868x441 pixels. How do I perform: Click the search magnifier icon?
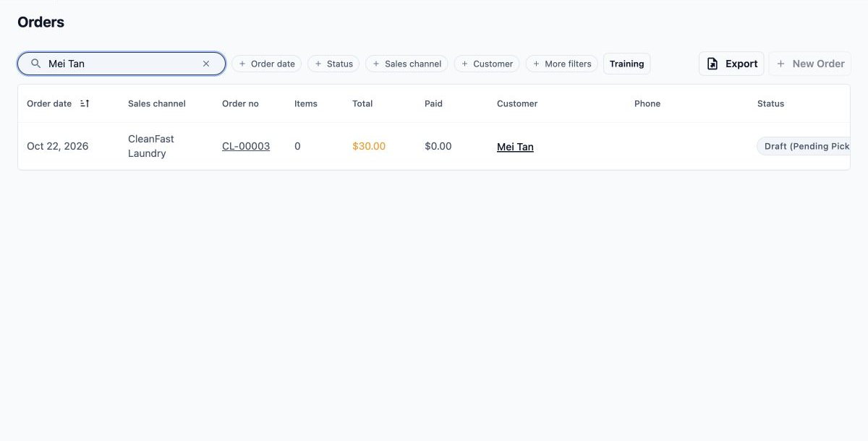[x=35, y=64]
